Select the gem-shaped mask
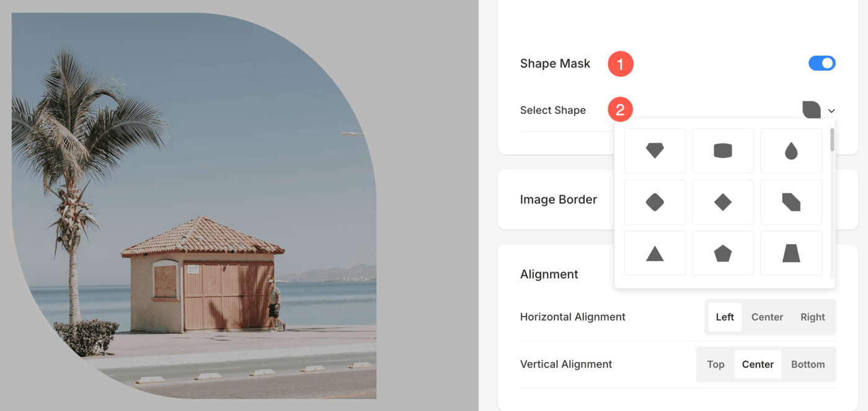 655,151
